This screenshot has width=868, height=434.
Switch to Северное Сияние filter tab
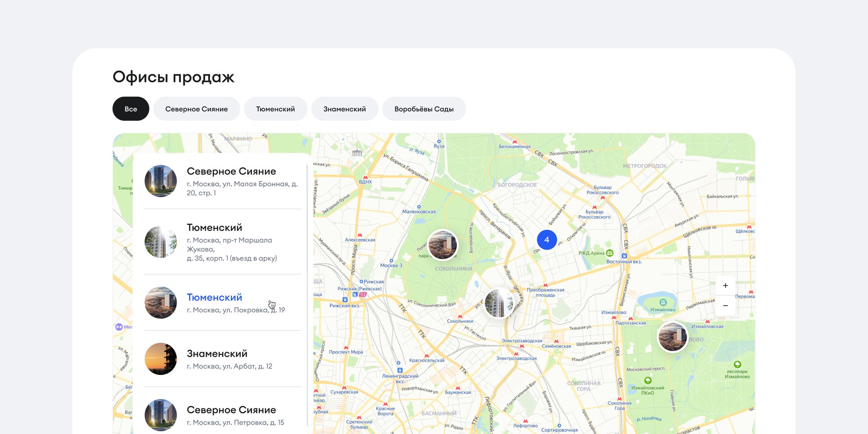point(196,109)
